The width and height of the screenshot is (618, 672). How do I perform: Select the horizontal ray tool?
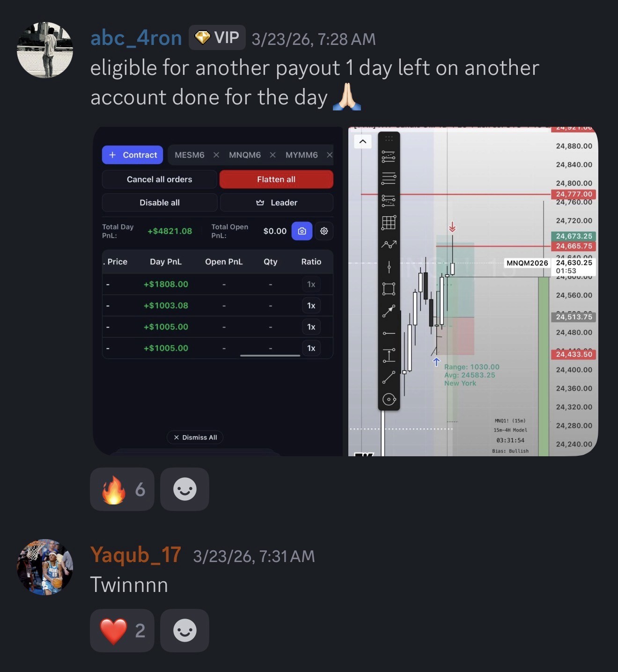pyautogui.click(x=389, y=333)
